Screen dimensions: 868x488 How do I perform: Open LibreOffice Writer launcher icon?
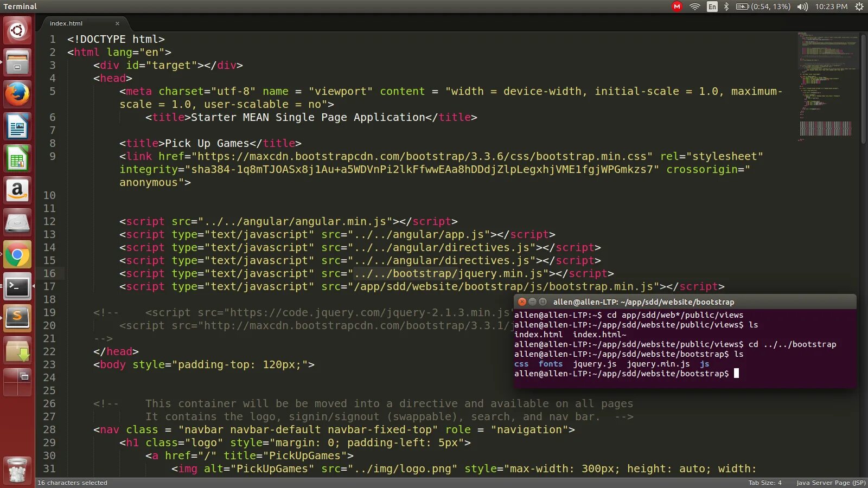tap(17, 126)
